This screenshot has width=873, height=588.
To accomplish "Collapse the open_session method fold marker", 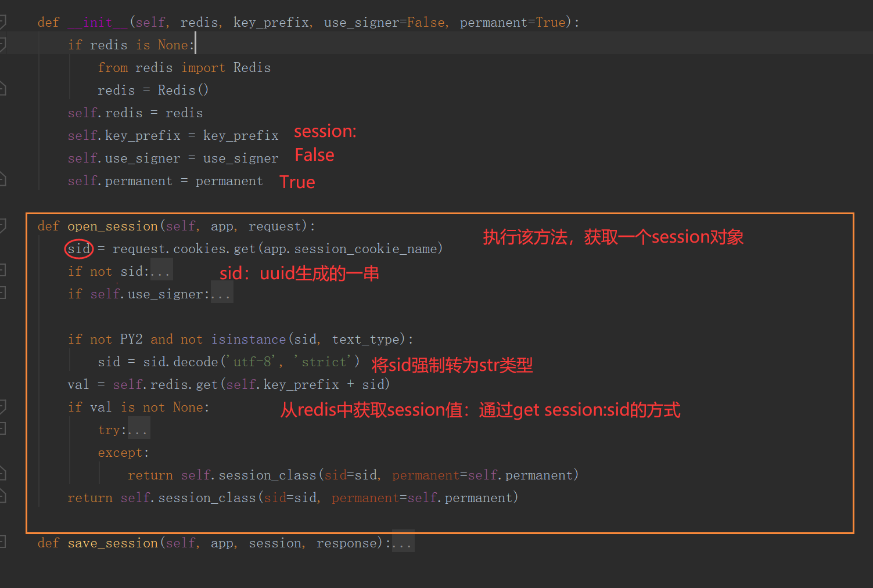I will click(2, 226).
